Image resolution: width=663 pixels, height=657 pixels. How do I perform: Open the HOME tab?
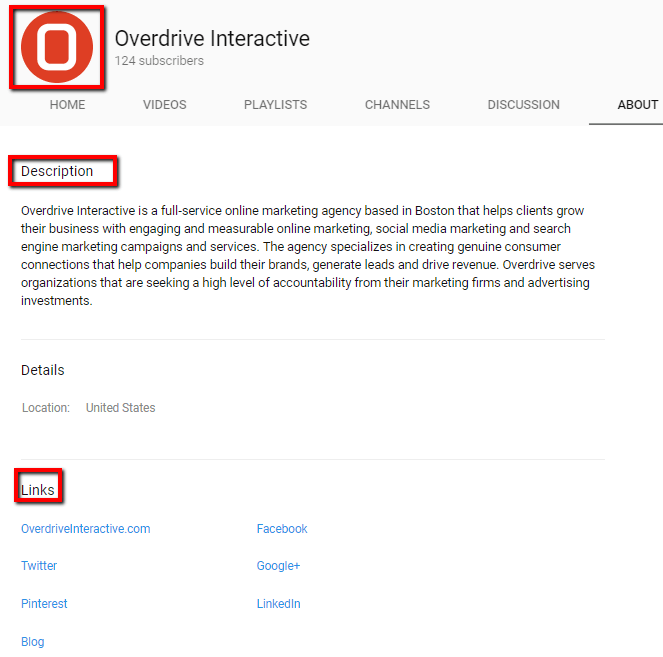tap(68, 104)
